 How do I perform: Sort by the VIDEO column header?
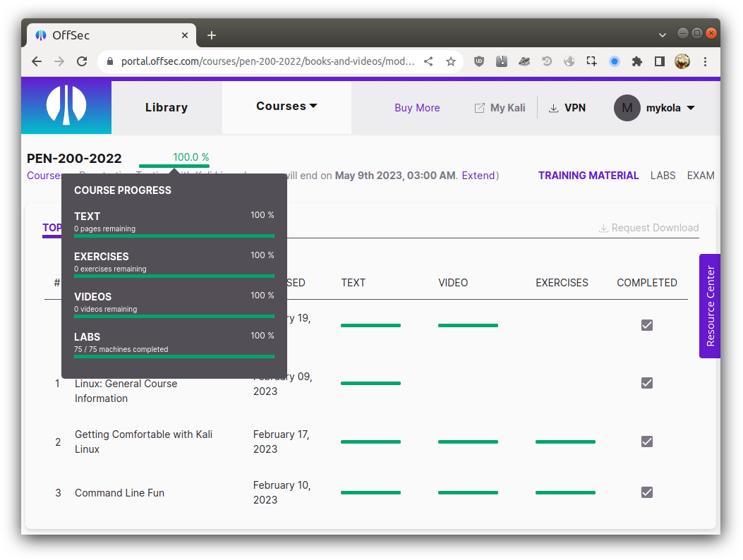pos(453,283)
